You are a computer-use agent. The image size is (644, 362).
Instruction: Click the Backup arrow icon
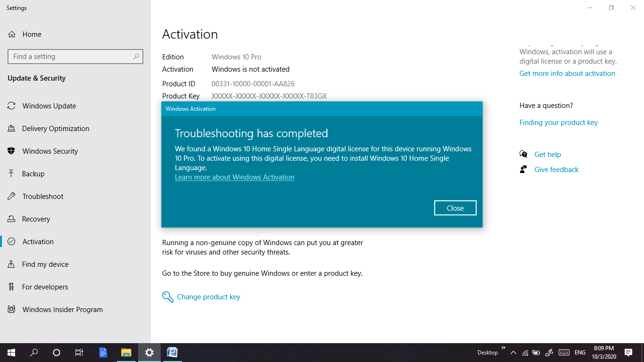[11, 174]
